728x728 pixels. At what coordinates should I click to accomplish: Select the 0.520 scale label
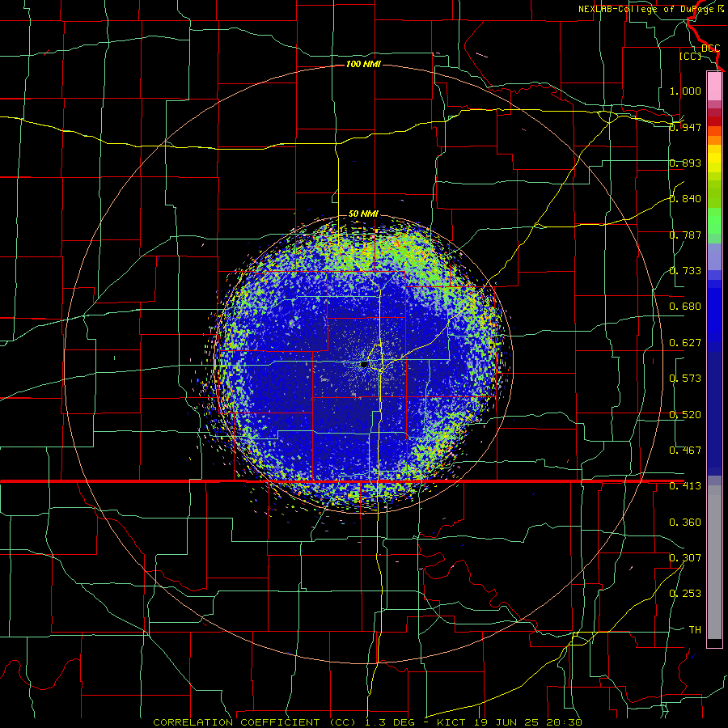tap(685, 415)
